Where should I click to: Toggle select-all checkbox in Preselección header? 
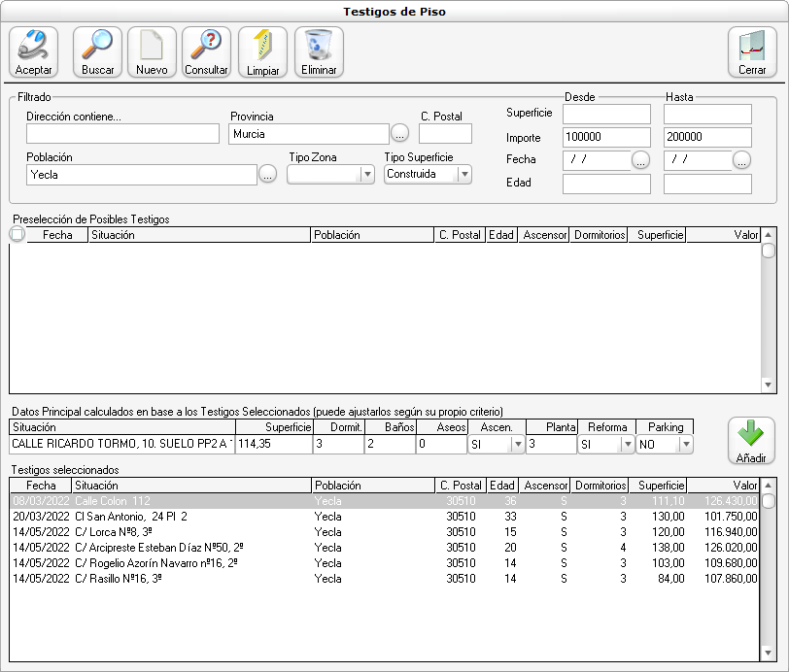[17, 234]
